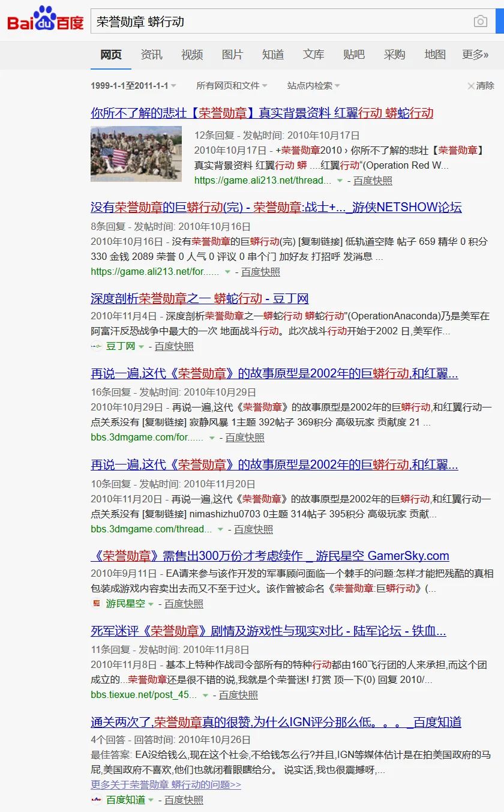Image resolution: width=504 pixels, height=812 pixels.
Task: Expand arrow next to 豆丁网
Action: pos(141,347)
